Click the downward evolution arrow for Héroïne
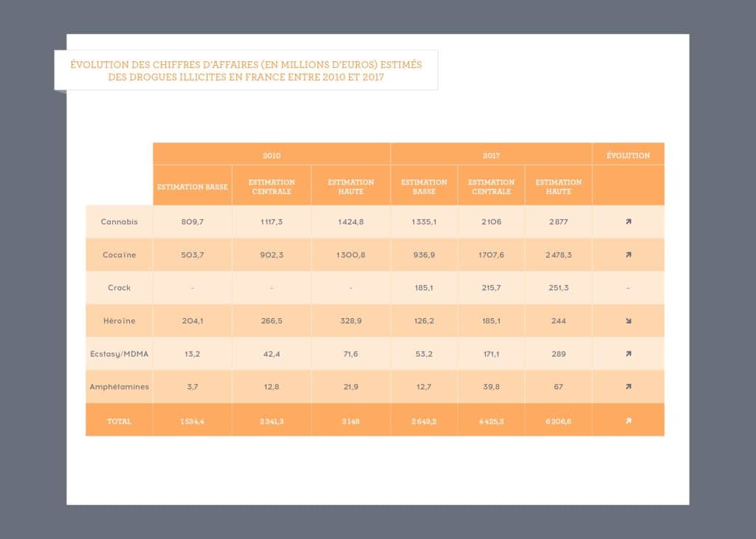Viewport: 756px width, 539px height. pos(628,321)
